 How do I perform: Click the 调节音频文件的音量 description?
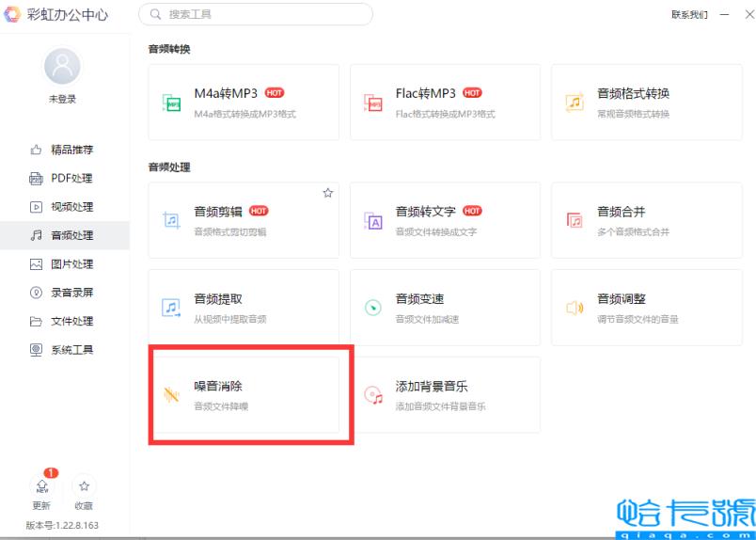[x=638, y=319]
